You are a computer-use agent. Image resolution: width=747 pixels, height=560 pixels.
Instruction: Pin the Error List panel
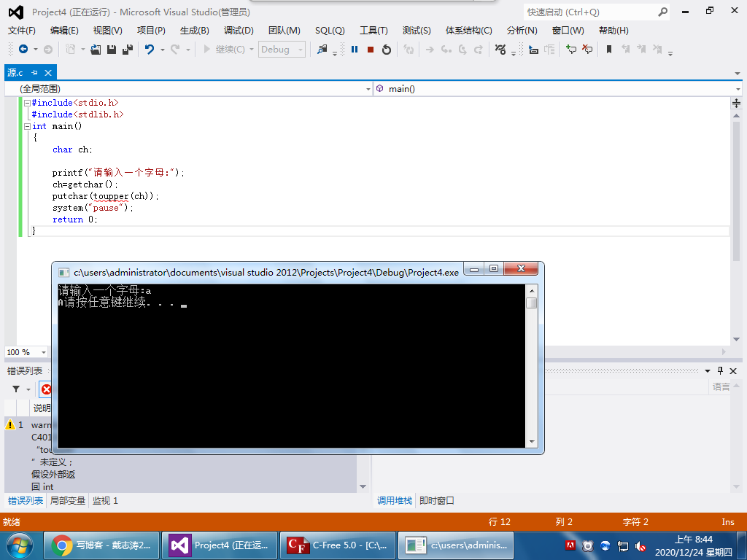[720, 370]
